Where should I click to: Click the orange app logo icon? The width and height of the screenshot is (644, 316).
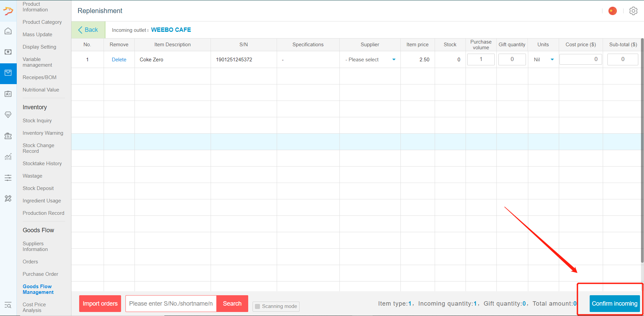[x=8, y=11]
